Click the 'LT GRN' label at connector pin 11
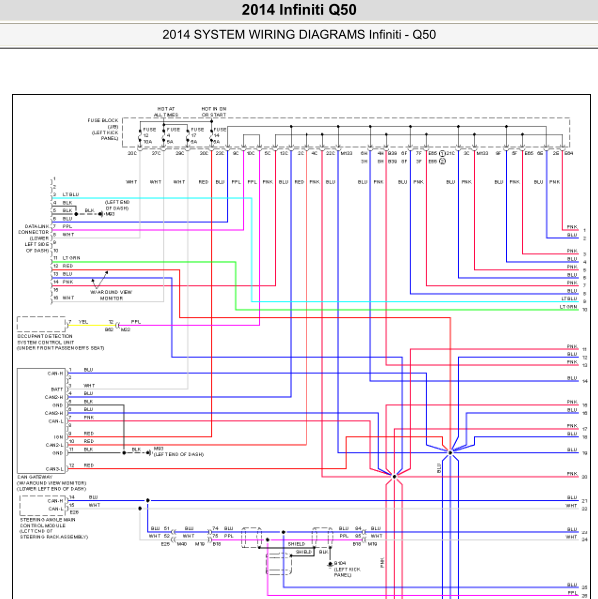Image resolution: width=598 pixels, height=599 pixels. (71, 258)
